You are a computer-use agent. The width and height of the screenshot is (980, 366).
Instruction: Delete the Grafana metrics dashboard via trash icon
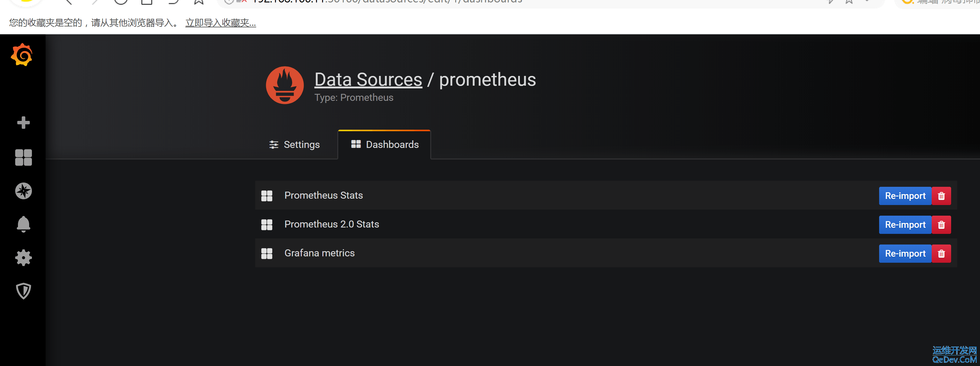(x=941, y=254)
